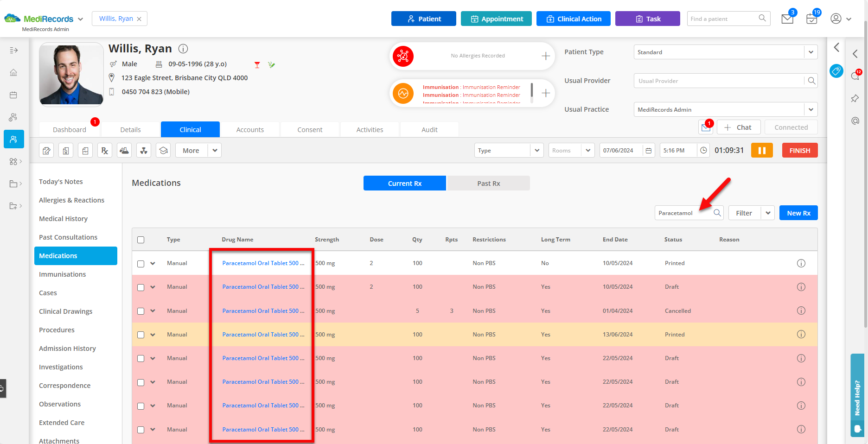Pause the consultation timer
This screenshot has width=868, height=444.
click(x=762, y=150)
